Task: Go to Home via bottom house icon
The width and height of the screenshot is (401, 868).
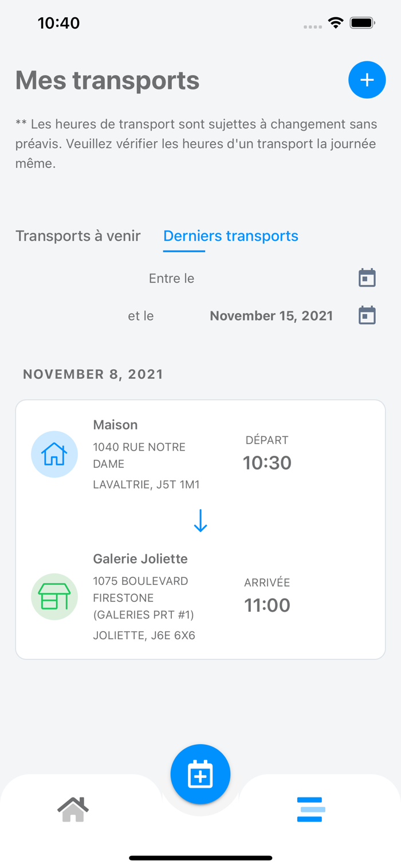Action: tap(73, 809)
